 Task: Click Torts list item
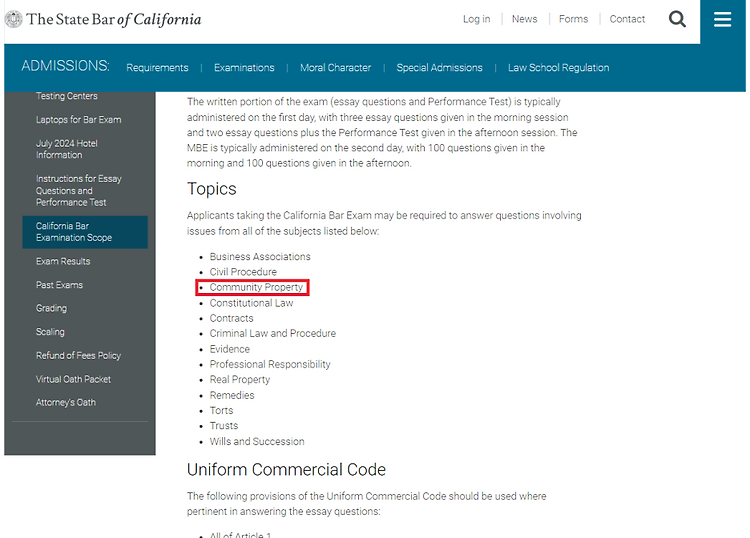pyautogui.click(x=221, y=411)
